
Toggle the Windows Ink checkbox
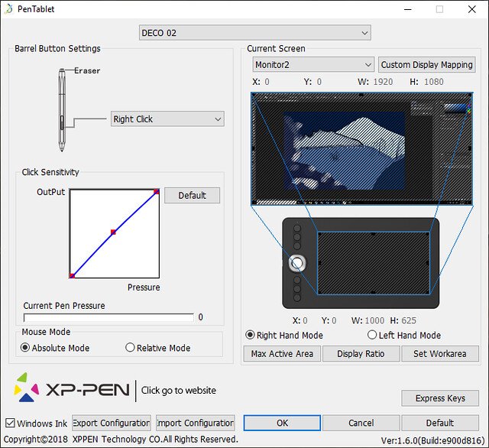click(x=10, y=423)
